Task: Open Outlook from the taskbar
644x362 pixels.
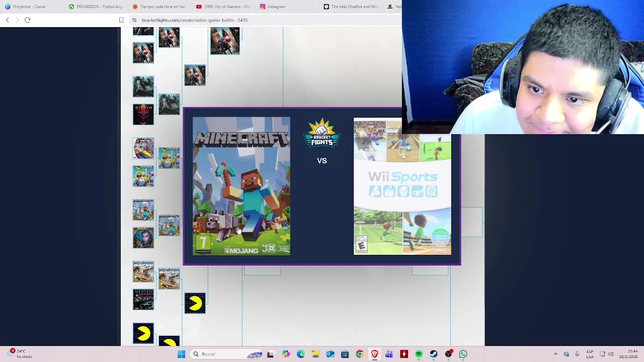Action: (x=330, y=354)
